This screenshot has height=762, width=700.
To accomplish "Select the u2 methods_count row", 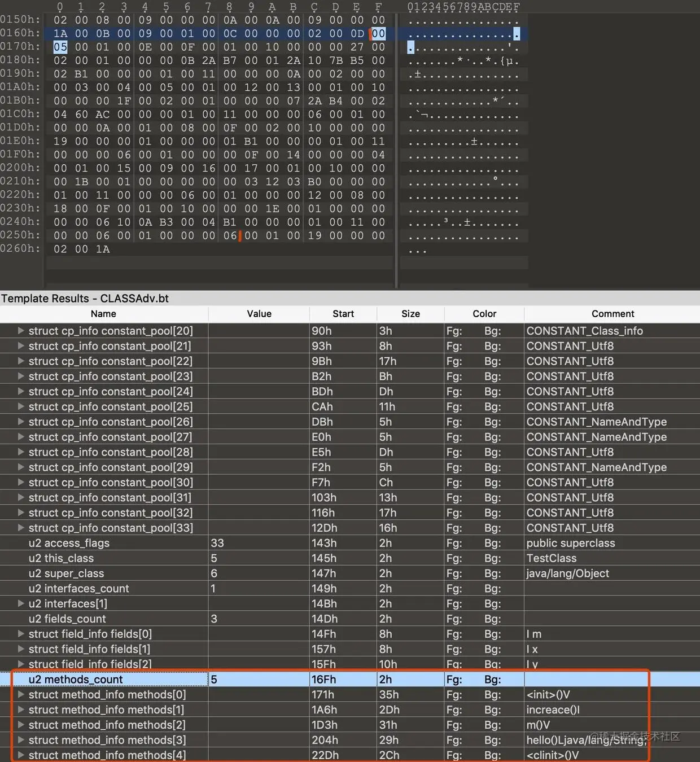I will coord(350,680).
